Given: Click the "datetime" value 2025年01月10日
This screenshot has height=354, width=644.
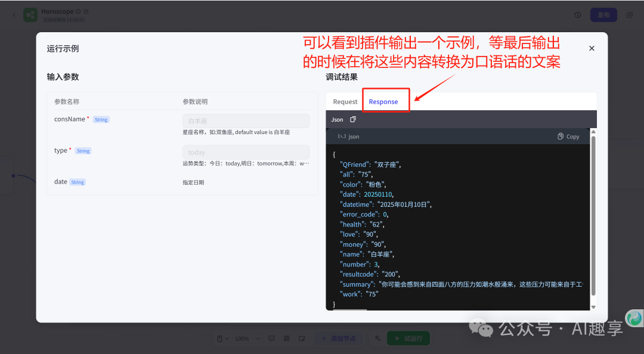Looking at the screenshot, I should [404, 204].
